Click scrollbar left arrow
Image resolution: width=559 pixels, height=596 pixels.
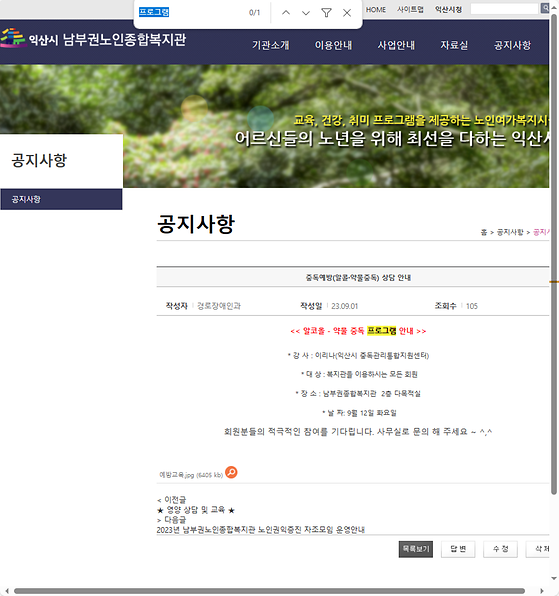[x=6, y=591]
